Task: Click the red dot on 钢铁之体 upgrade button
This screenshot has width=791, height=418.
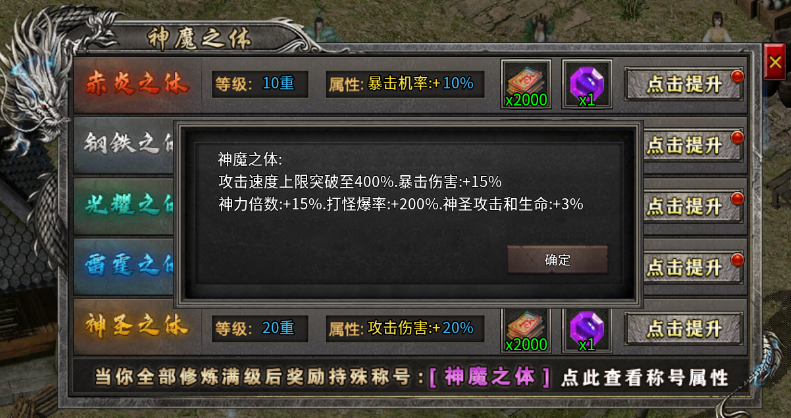Action: pos(737,138)
